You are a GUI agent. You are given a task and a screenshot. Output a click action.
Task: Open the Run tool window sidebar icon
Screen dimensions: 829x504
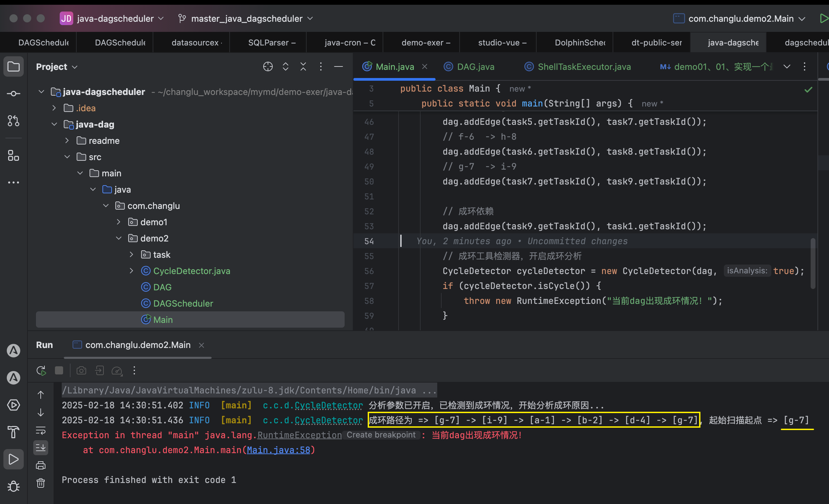click(14, 459)
